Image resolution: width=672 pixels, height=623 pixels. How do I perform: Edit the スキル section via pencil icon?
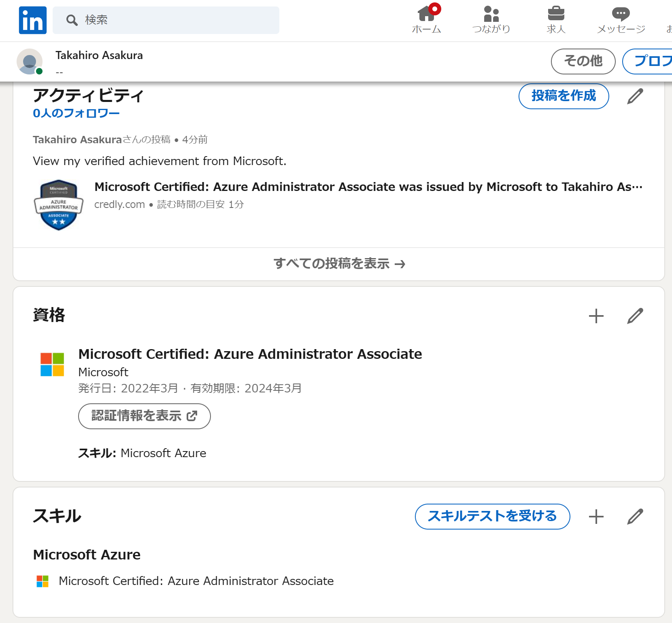pos(635,516)
